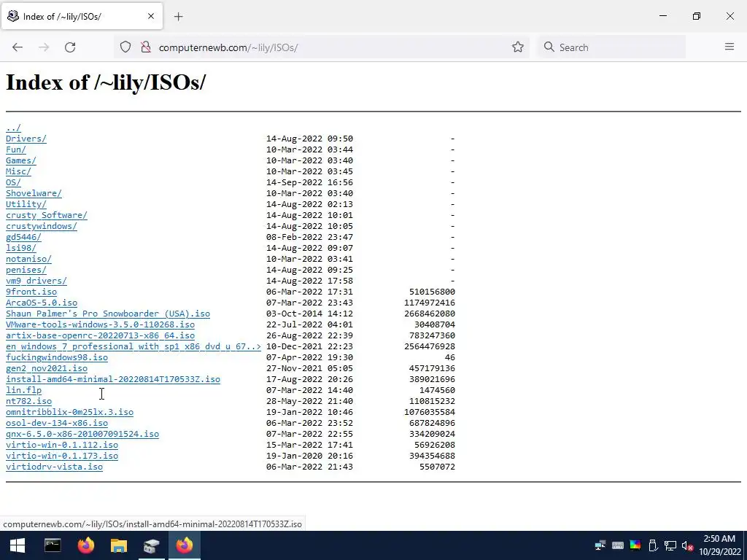
Task: Download Shaun Palmer's Pro Snowboarder iso
Action: click(108, 314)
